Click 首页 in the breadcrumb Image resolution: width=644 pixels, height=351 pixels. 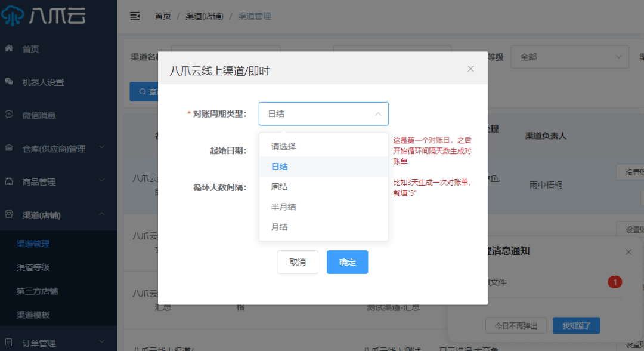point(163,16)
